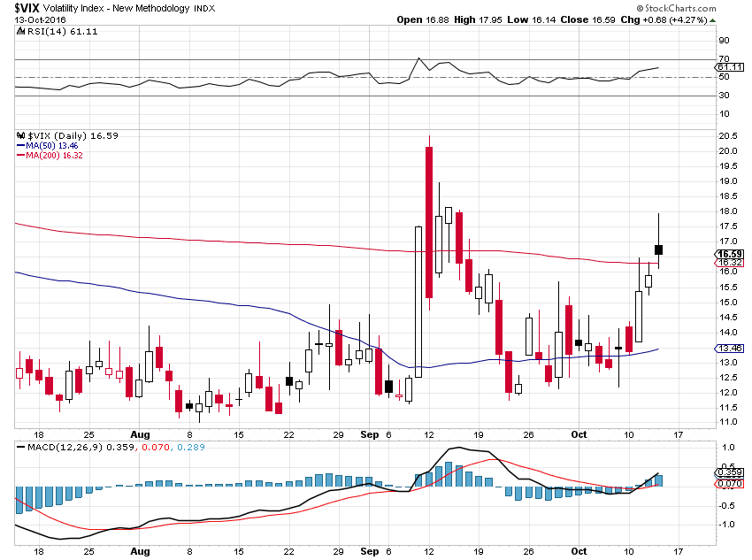Click the MACD axis label 1.0
The width and height of the screenshot is (752, 560).
pyautogui.click(x=728, y=448)
